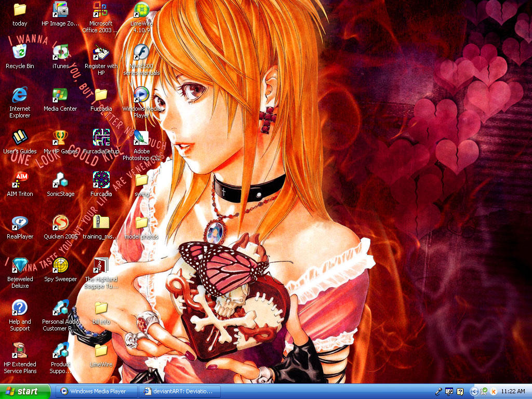532x399 pixels.
Task: Click the microphone icon in the taskbar
Action: click(x=438, y=392)
